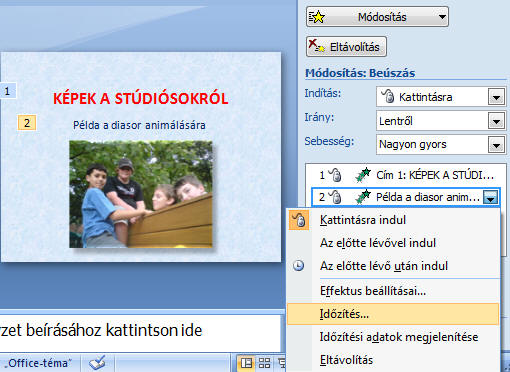Select animation item 1 Cím 1: KÉPEK A STÚDI…
510x372 pixels.
[x=405, y=175]
